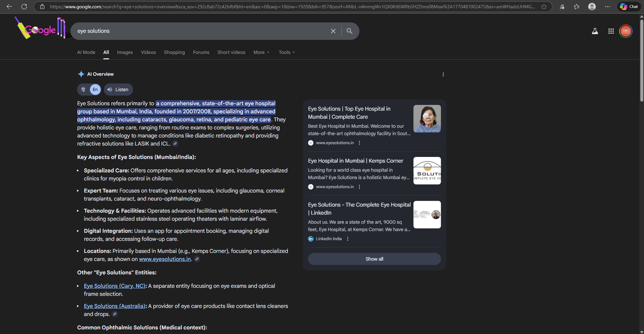Click the favicon of the Top Eye Hospital result

[311, 143]
